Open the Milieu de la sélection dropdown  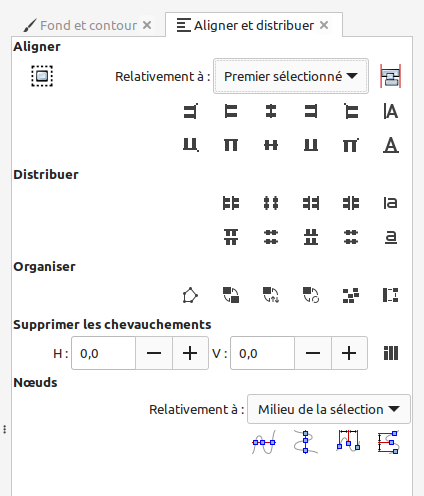[x=329, y=409]
